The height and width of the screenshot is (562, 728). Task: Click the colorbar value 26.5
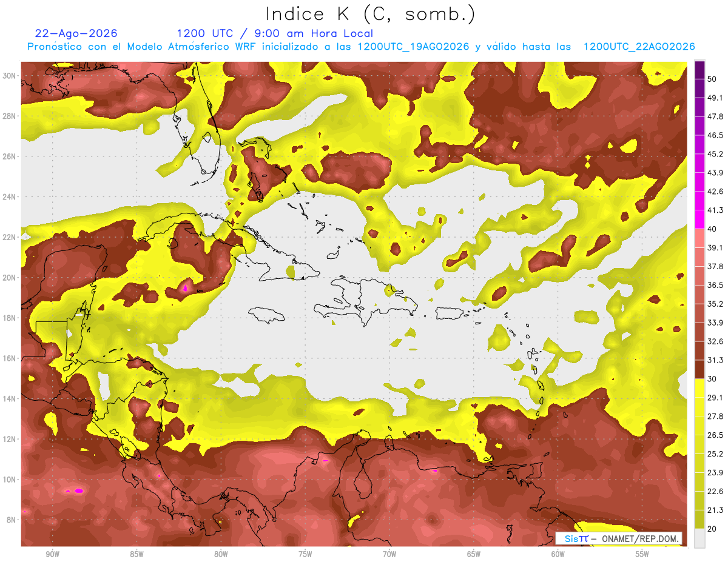715,435
